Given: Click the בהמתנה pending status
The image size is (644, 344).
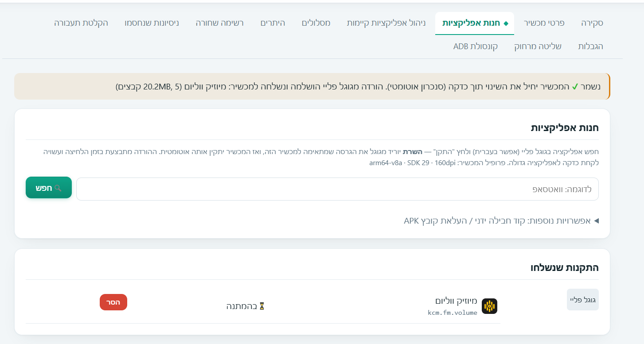Looking at the screenshot, I should point(246,306).
